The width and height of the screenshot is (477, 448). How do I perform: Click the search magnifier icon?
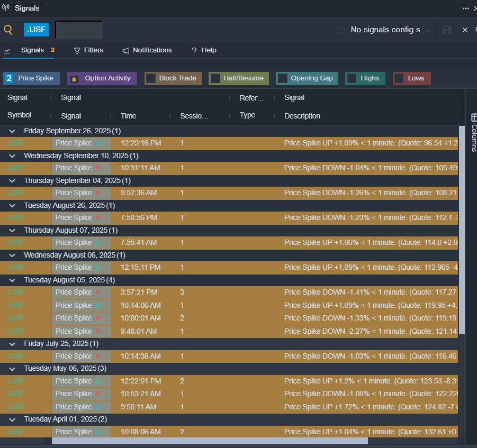pos(8,30)
